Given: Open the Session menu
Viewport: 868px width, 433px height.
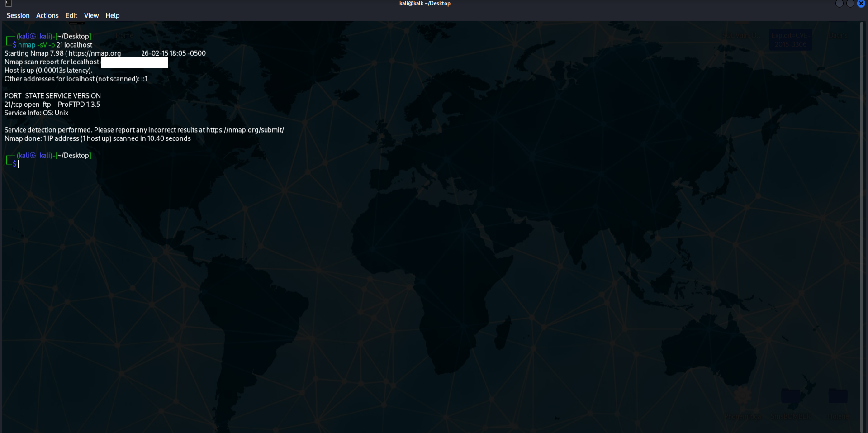Looking at the screenshot, I should click(18, 15).
